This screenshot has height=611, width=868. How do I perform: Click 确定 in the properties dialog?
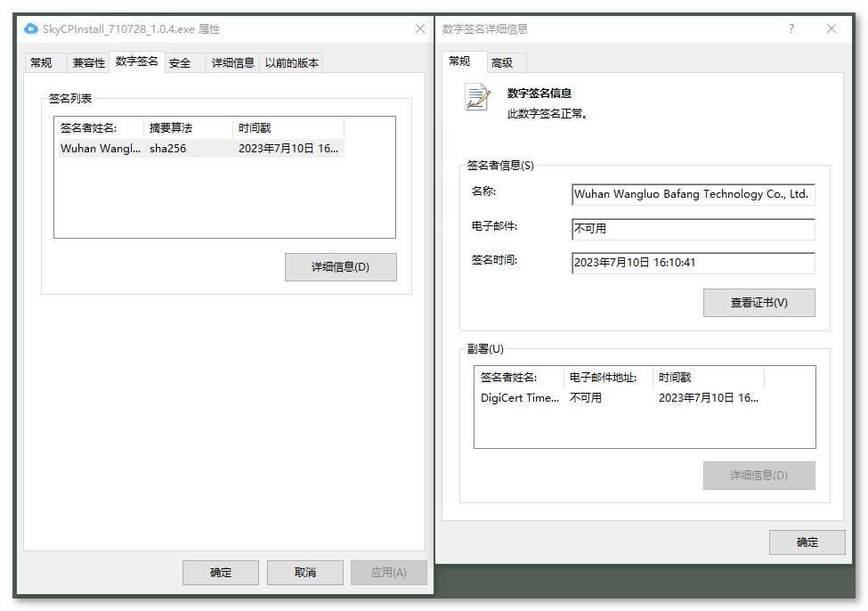220,572
